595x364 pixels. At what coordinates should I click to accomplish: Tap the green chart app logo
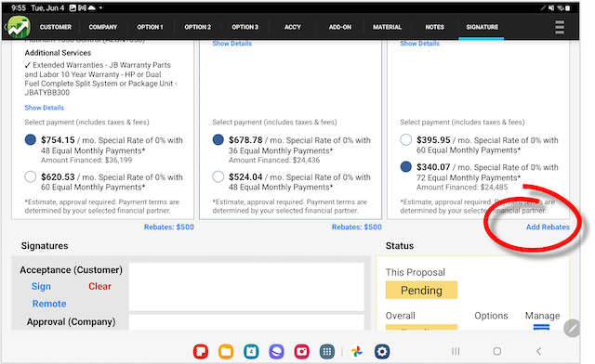(x=19, y=27)
